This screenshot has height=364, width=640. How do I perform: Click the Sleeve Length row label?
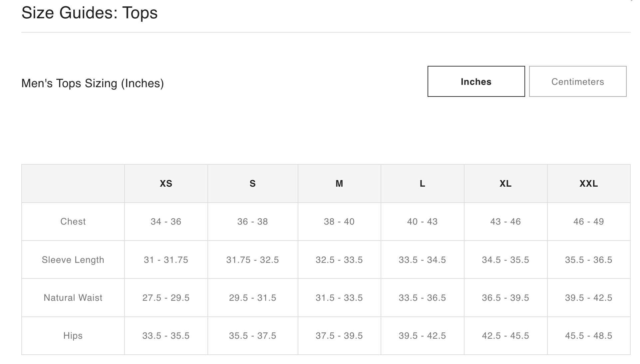pyautogui.click(x=73, y=260)
